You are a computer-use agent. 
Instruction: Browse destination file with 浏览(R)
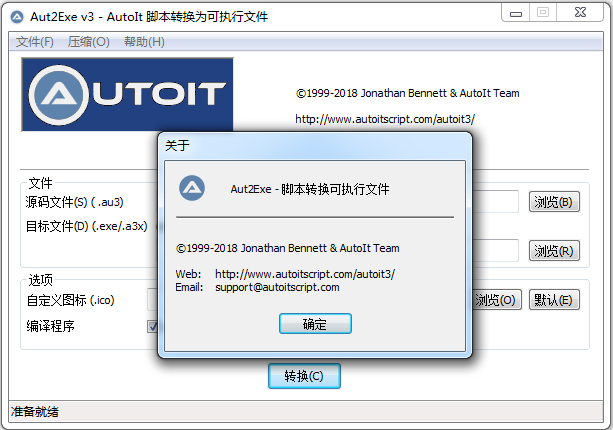coord(554,251)
